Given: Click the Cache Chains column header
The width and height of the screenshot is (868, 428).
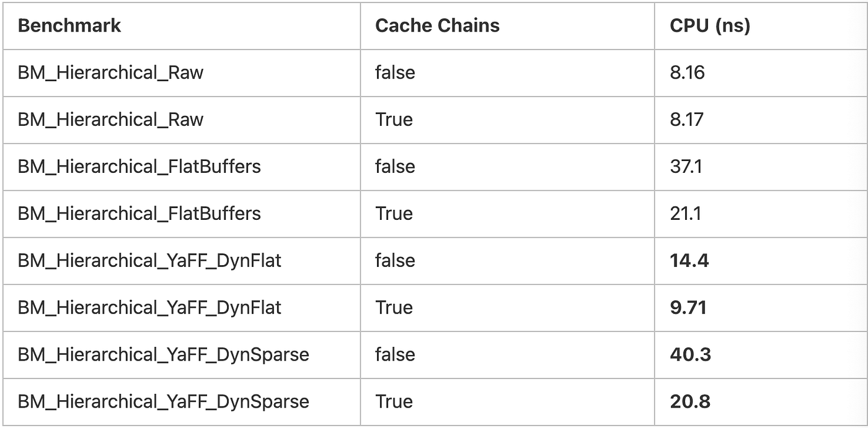Looking at the screenshot, I should click(x=437, y=26).
